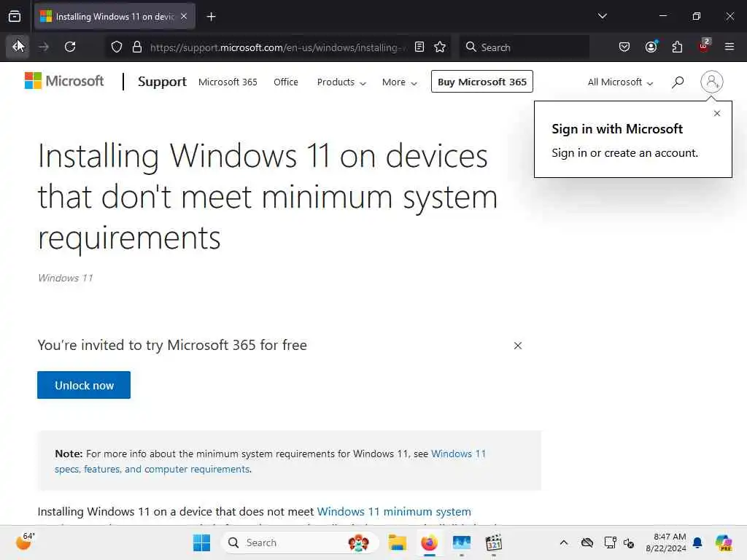Image resolution: width=747 pixels, height=560 pixels.
Task: Open the blue graph app on taskbar
Action: click(461, 542)
